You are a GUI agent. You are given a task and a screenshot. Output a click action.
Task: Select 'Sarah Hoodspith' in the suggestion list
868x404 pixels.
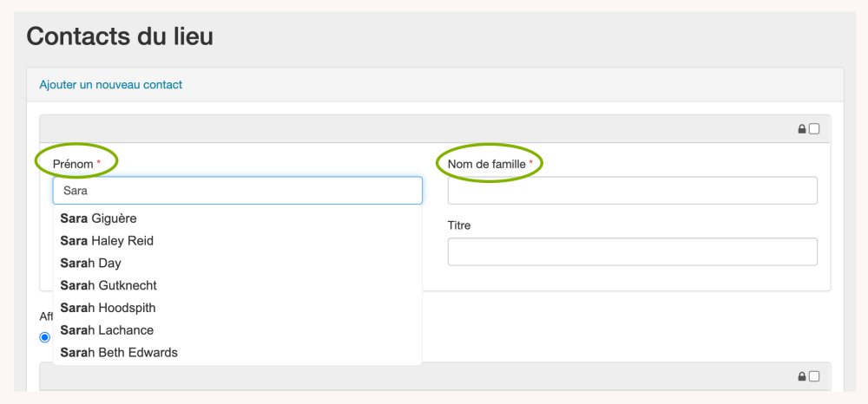click(x=108, y=308)
